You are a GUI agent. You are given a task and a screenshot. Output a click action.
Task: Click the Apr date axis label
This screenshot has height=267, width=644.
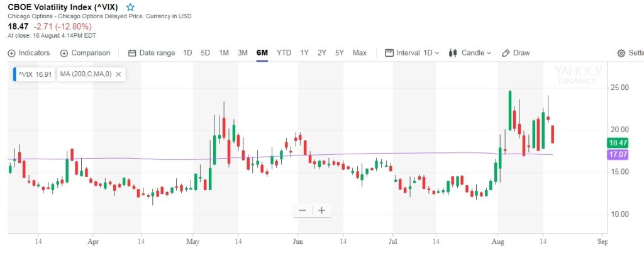pos(93,242)
